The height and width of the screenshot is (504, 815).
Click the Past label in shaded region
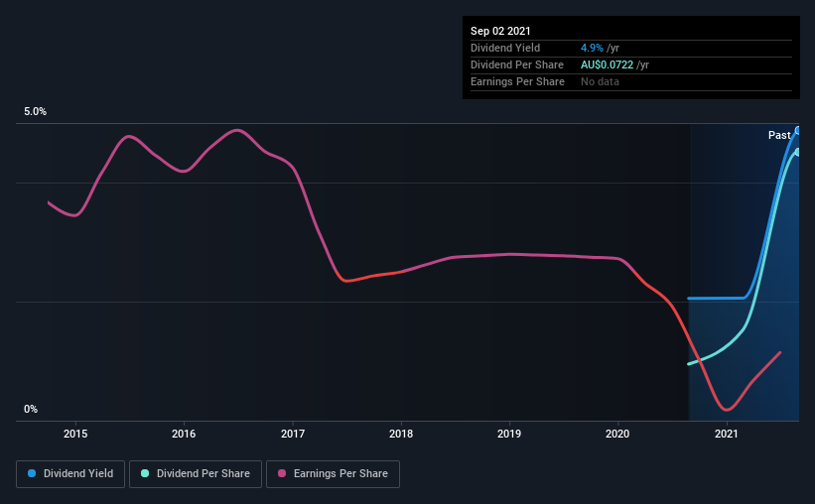pos(779,135)
